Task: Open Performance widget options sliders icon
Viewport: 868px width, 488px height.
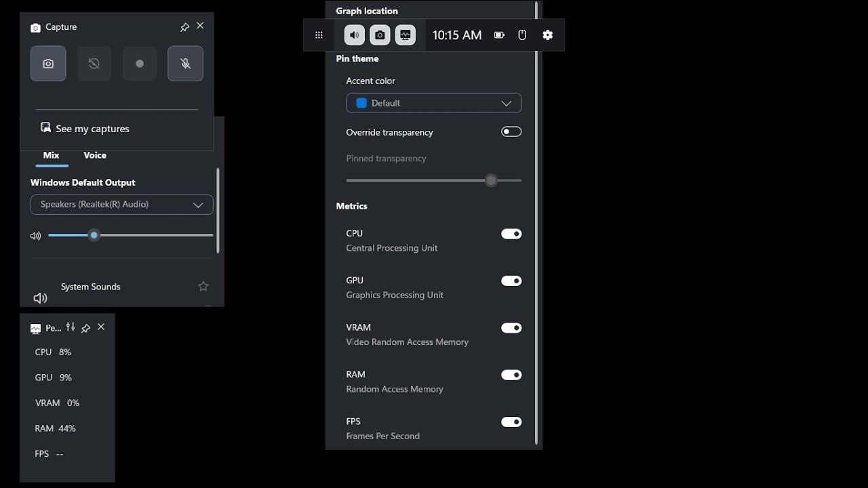Action: click(x=71, y=327)
